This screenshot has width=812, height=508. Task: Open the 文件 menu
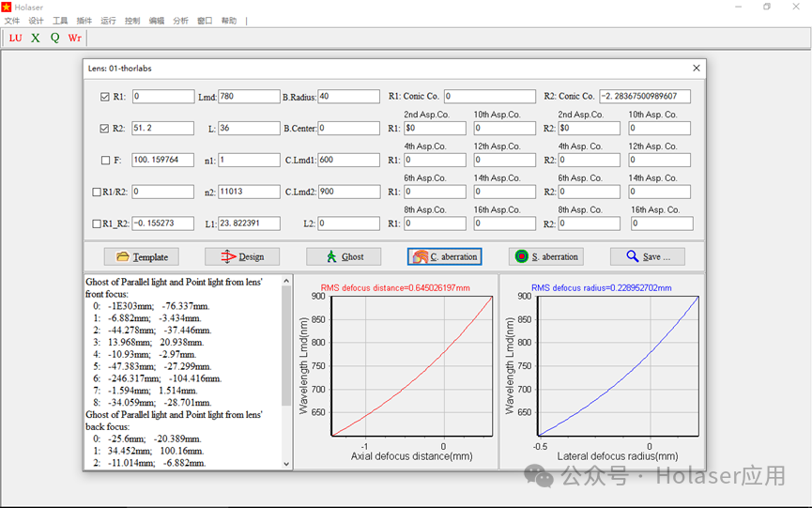click(x=12, y=21)
